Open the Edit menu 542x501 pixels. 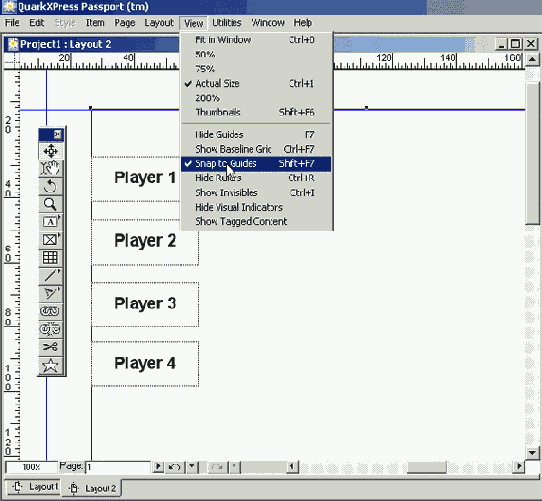37,23
